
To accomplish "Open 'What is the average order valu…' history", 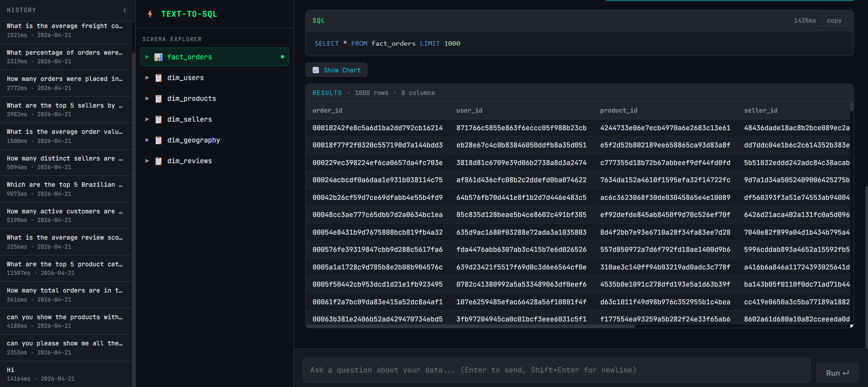I will point(66,136).
